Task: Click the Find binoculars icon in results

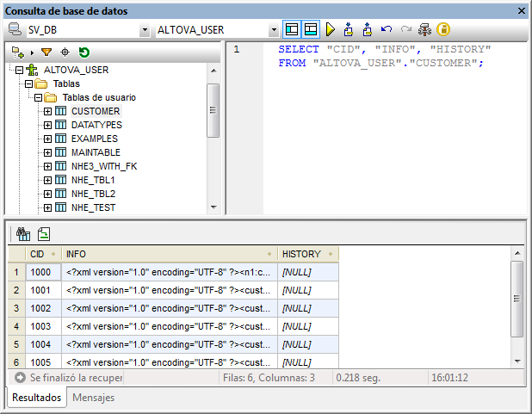Action: [23, 233]
